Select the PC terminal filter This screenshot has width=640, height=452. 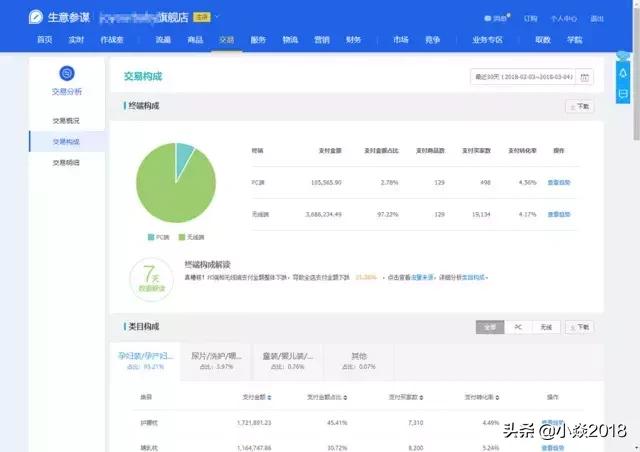518,327
